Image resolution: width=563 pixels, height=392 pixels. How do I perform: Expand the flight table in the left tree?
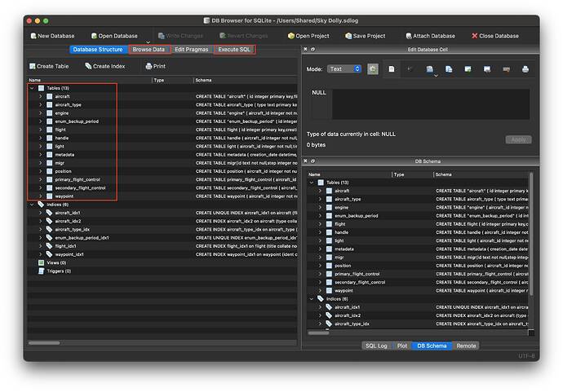41,130
